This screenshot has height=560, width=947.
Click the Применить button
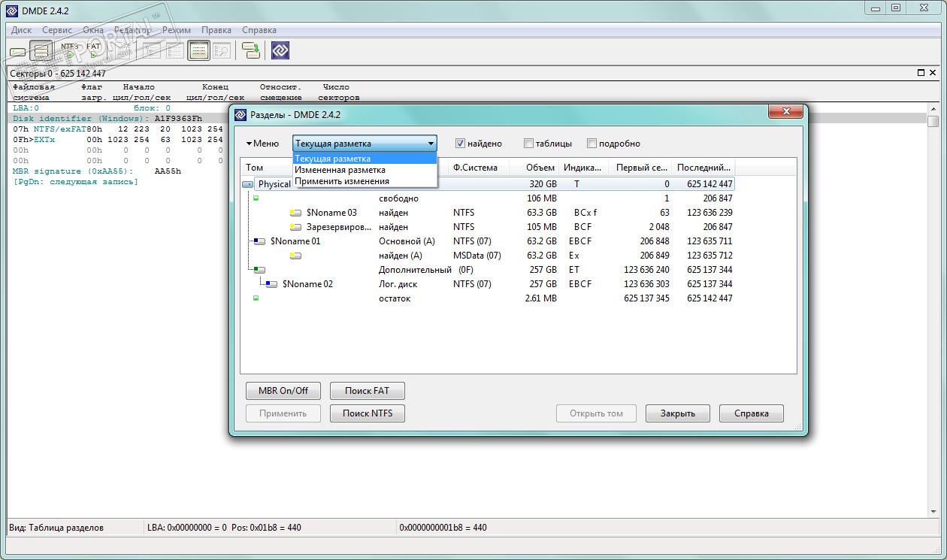283,413
